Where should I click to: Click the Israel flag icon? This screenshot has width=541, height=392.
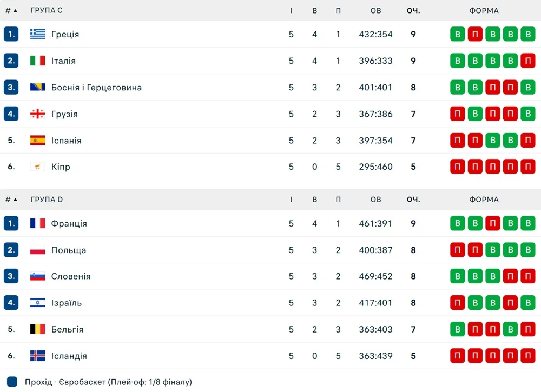37,303
